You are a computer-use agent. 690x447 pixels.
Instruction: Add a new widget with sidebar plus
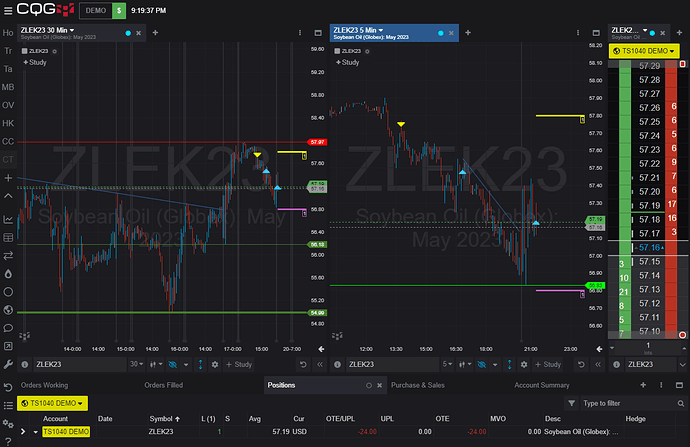[8, 178]
